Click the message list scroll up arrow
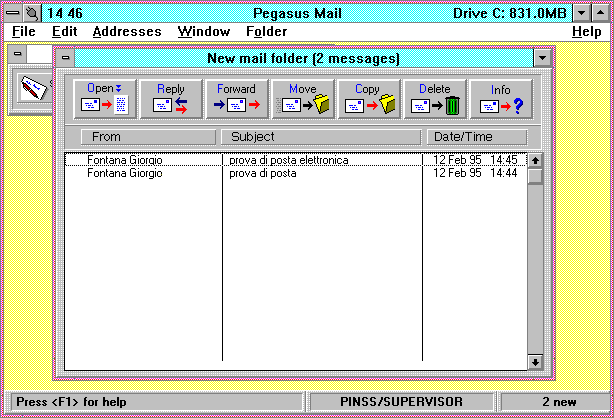This screenshot has width=614, height=418. point(535,160)
